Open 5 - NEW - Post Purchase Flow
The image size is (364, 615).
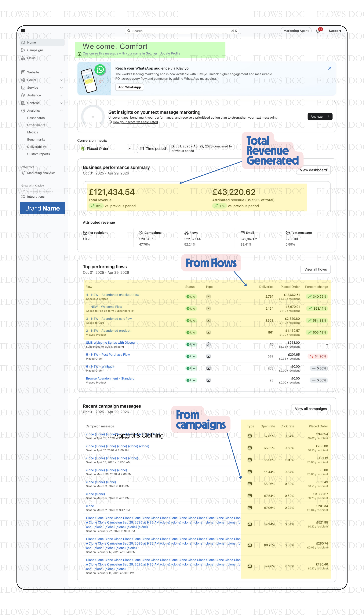pos(108,355)
